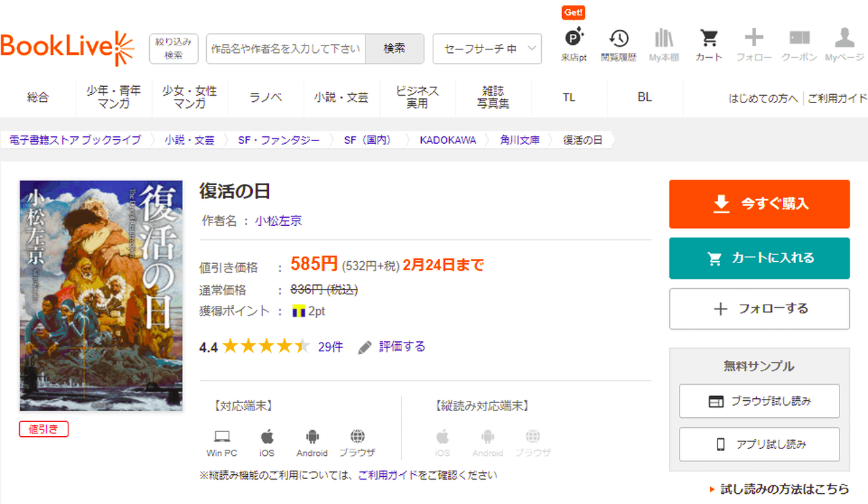Screen dimensions: 868x504
Task: Open author link 小松左京
Action: coord(278,220)
